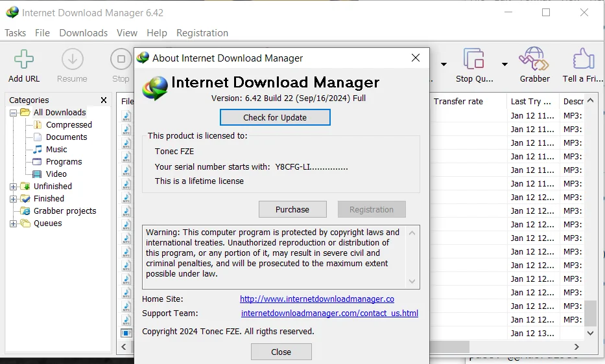Viewport: 605px width, 364px height.
Task: Open the Support Team contact link
Action: tap(329, 313)
